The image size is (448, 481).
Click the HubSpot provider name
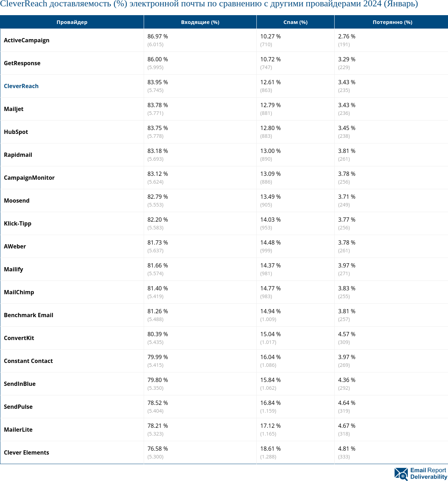click(16, 132)
